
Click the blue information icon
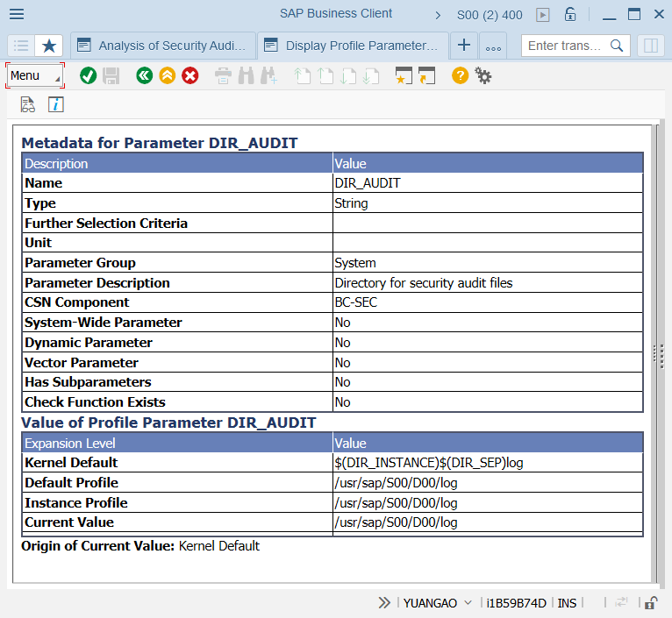[56, 104]
